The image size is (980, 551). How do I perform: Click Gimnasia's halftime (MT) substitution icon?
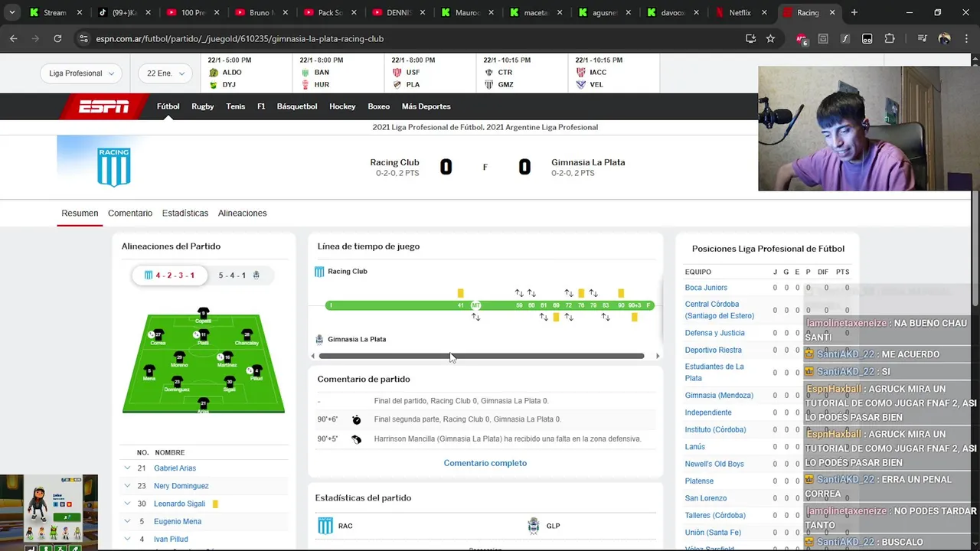(x=475, y=317)
